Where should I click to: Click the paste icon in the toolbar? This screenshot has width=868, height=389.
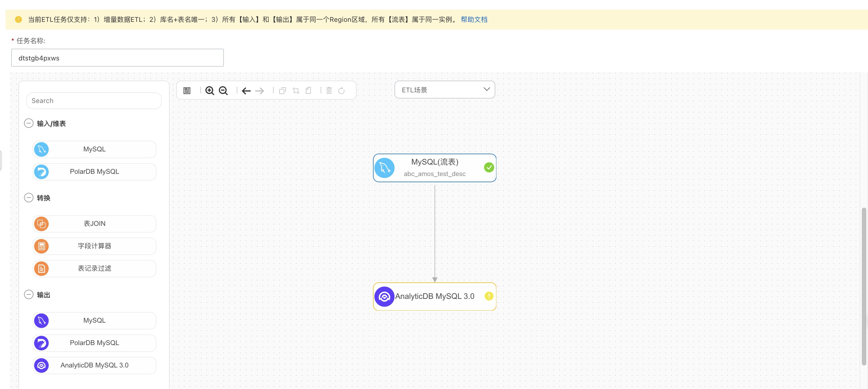[308, 90]
